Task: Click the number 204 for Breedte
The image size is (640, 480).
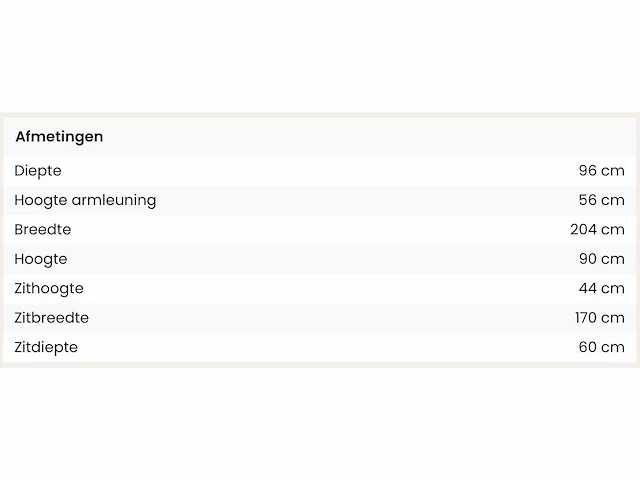Action: pos(583,229)
